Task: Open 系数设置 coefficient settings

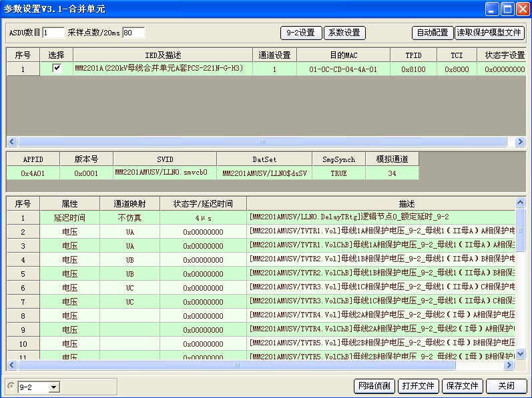Action: pos(344,33)
